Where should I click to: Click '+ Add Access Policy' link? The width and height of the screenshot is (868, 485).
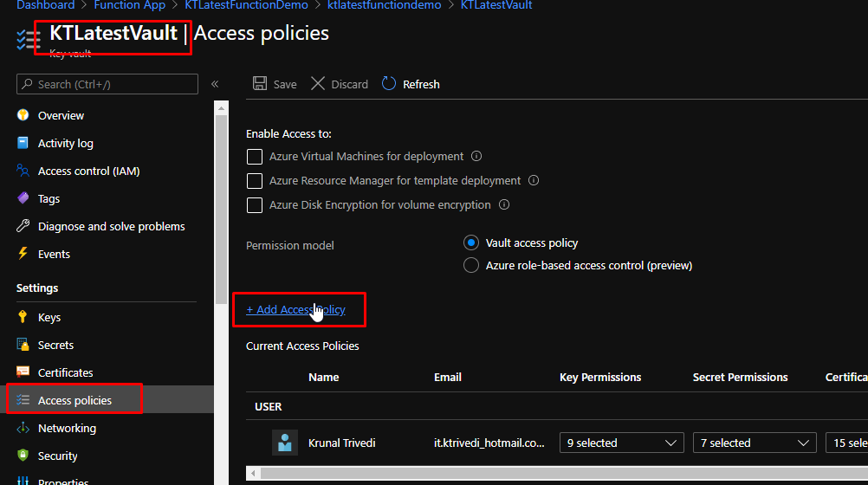point(295,309)
